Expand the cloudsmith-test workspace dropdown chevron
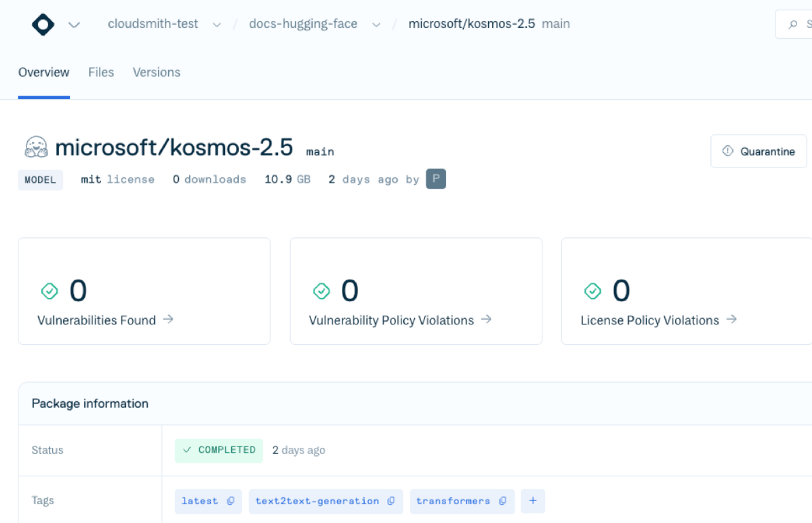This screenshot has height=523, width=812. pos(217,25)
